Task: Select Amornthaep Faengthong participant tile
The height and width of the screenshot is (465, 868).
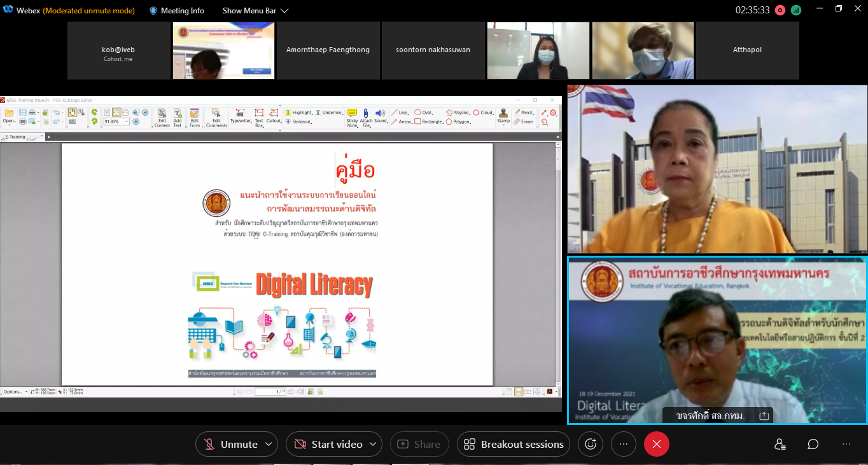Action: 328,50
